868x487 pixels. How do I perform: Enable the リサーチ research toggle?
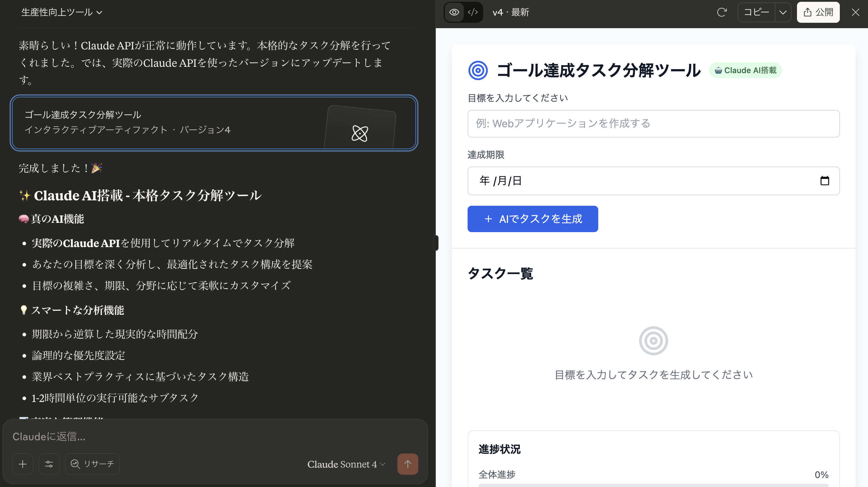tap(92, 464)
